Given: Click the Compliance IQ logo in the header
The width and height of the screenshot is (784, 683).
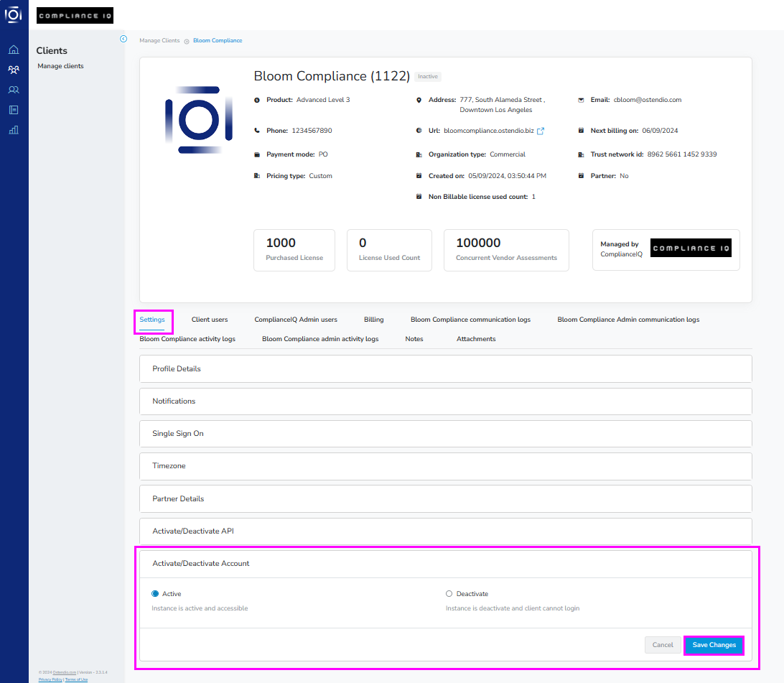Looking at the screenshot, I should tap(75, 16).
